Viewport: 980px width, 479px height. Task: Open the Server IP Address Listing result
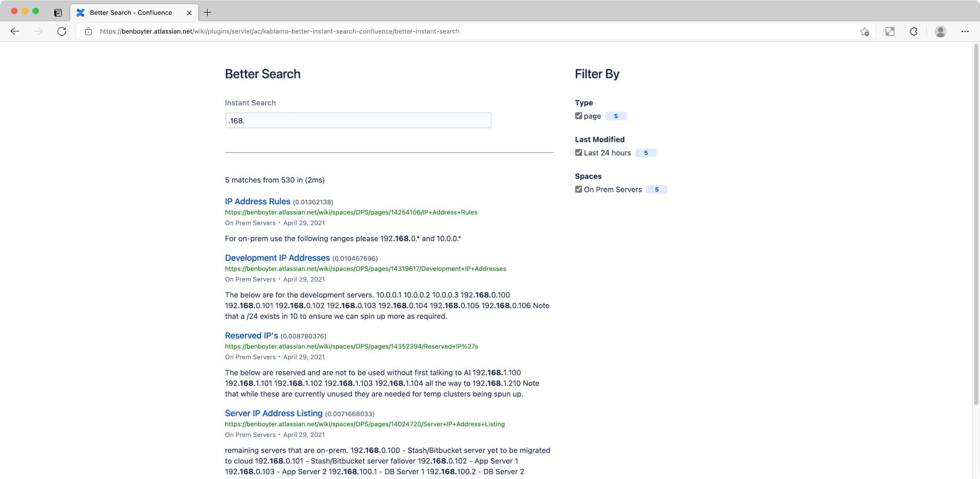(273, 413)
